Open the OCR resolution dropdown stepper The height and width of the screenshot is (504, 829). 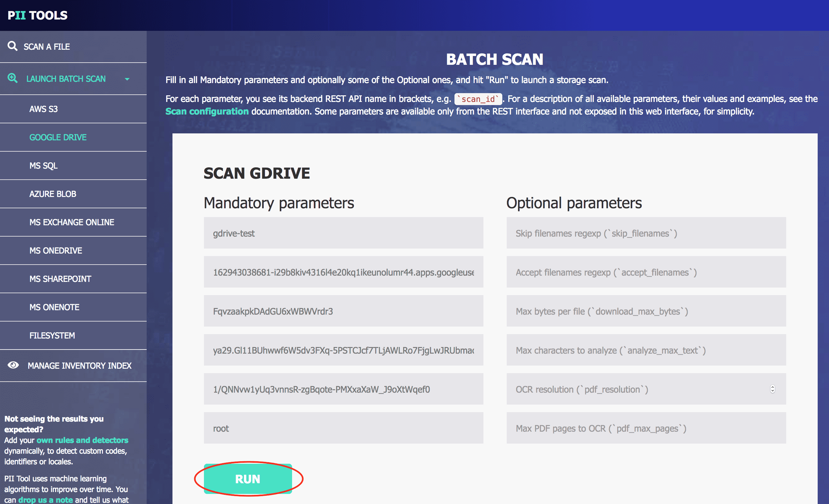pyautogui.click(x=772, y=389)
